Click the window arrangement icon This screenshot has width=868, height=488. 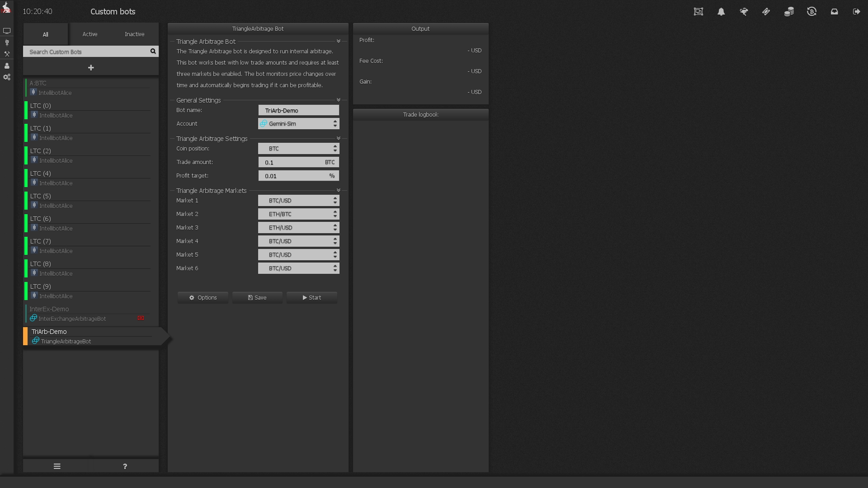pos(698,12)
